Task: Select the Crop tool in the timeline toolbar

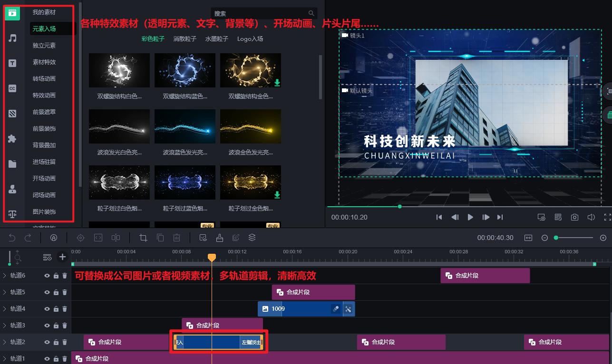Action: pos(143,237)
